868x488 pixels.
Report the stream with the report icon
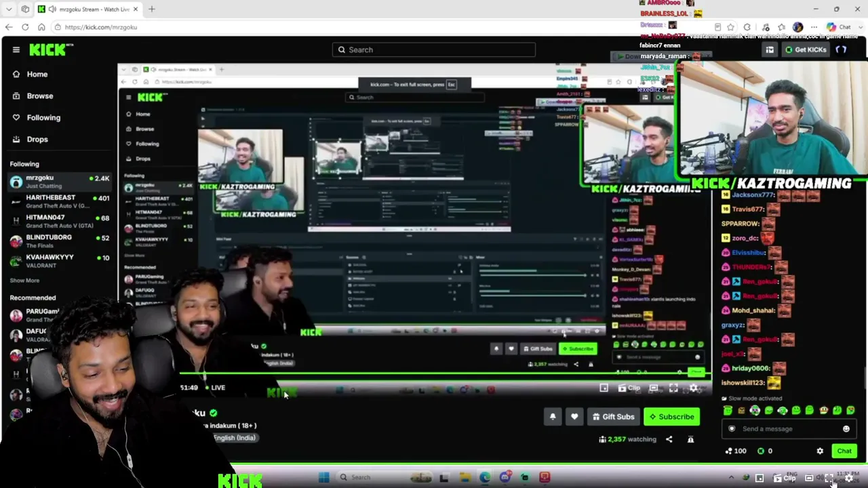coord(690,439)
